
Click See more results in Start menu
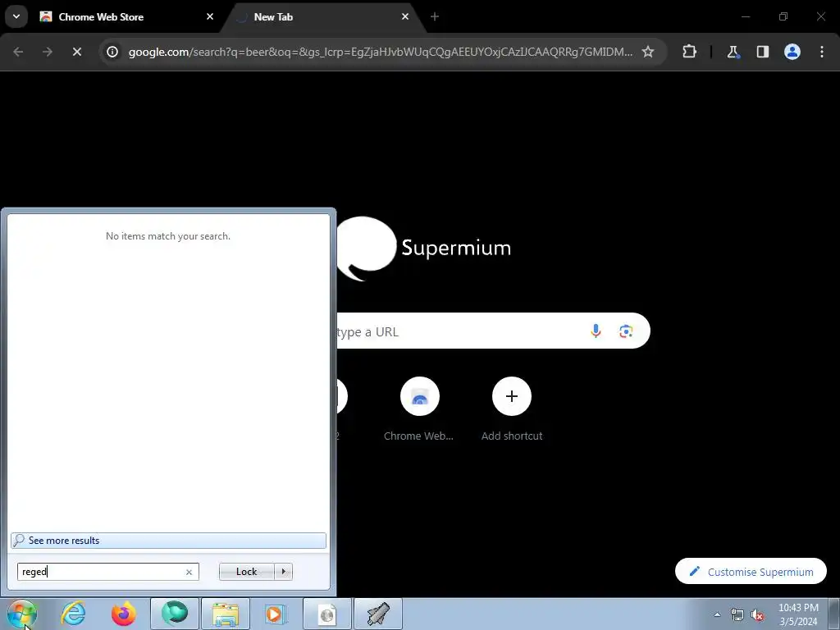168,541
